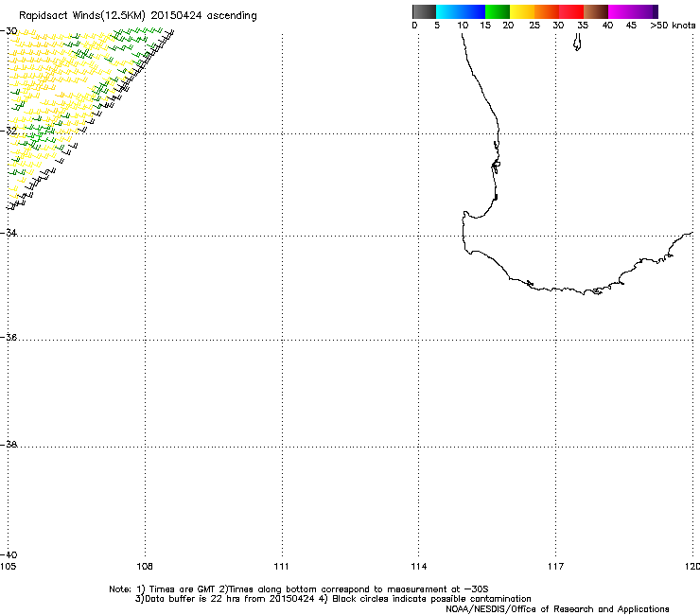Click the longitude label '114'
This screenshot has width=700, height=615.
418,567
